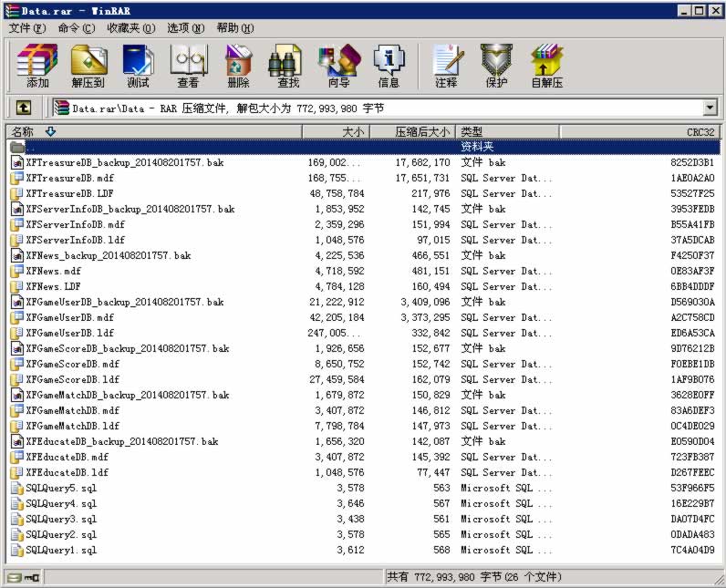The width and height of the screenshot is (726, 588).
Task: Expand the archive path address dropdown
Action: (710, 108)
